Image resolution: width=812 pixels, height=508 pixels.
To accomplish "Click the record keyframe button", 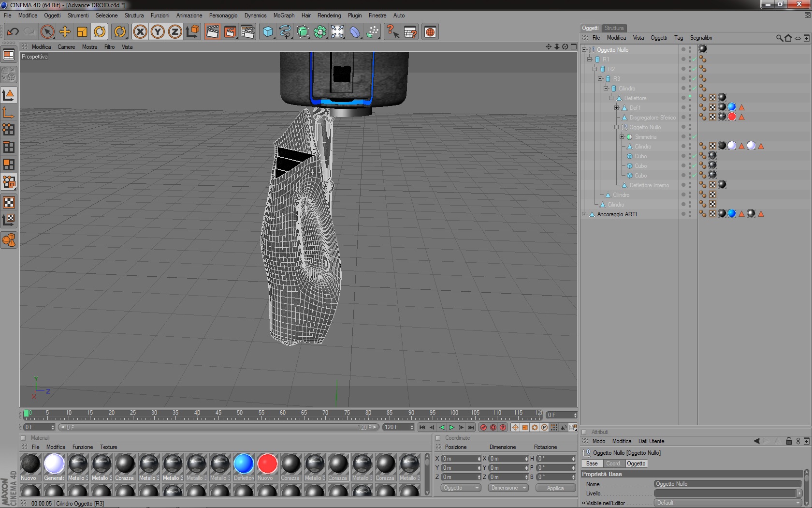I will coord(483,427).
